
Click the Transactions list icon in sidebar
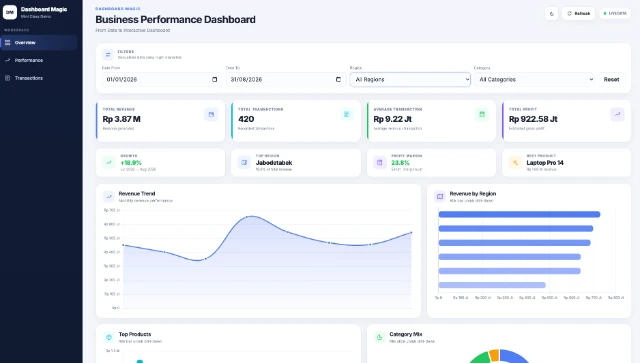(7, 78)
